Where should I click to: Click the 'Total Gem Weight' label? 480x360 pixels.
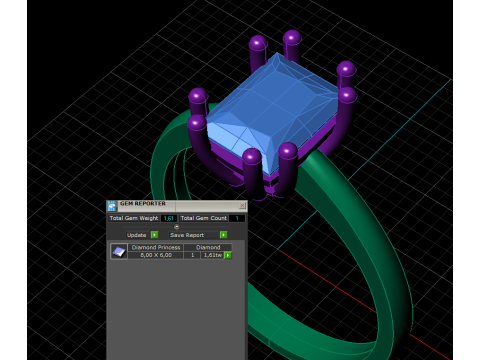pos(134,218)
